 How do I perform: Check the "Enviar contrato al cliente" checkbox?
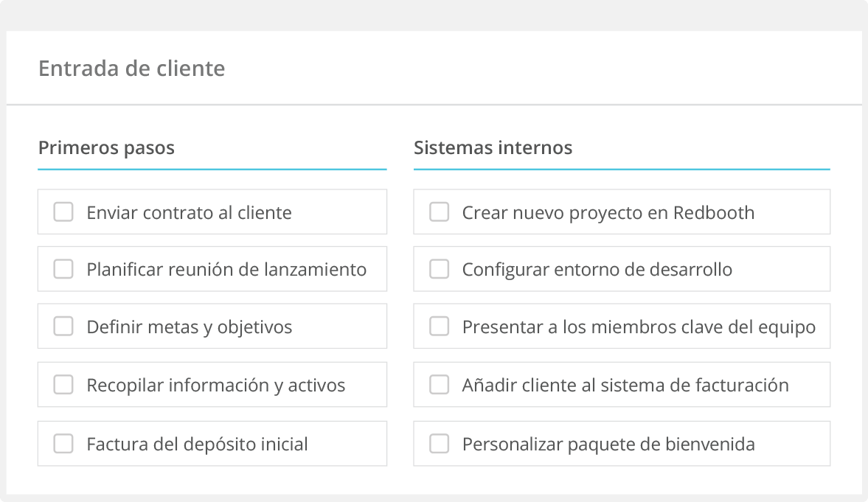(63, 212)
